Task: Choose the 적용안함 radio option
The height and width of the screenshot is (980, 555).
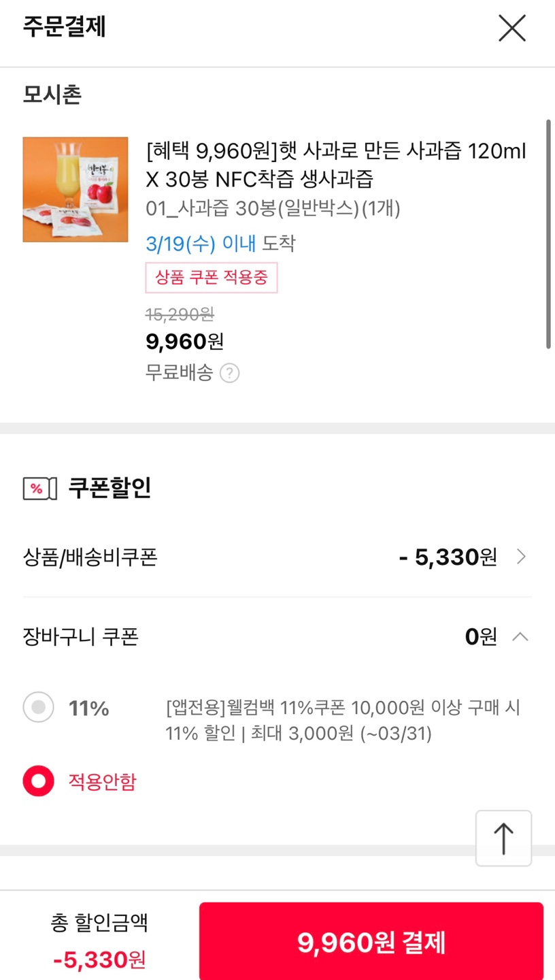Action: (39, 781)
